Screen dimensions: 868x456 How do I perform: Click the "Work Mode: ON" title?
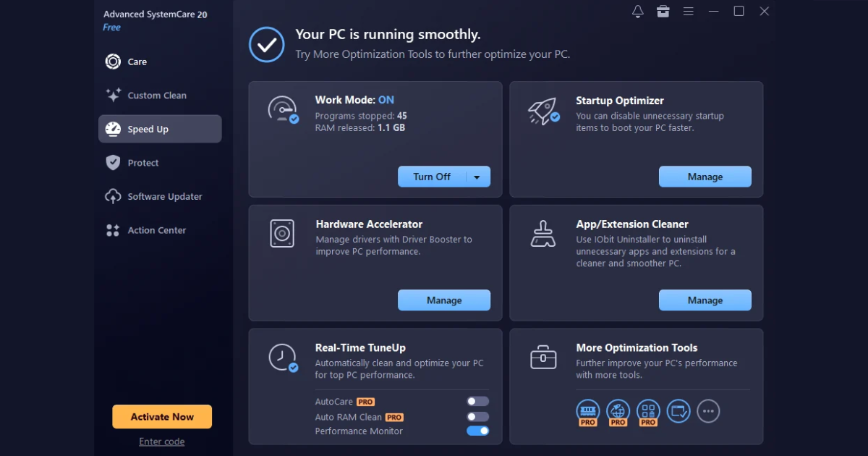click(354, 100)
